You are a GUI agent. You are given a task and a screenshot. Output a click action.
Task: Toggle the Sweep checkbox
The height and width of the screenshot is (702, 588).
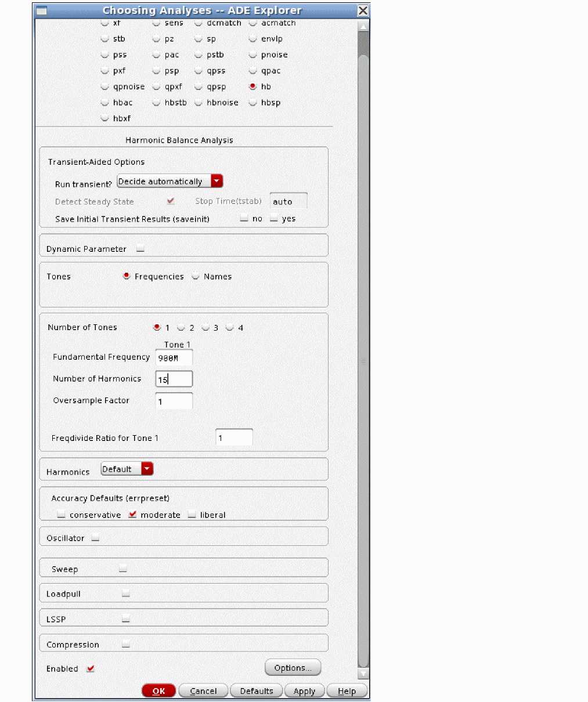pos(123,569)
